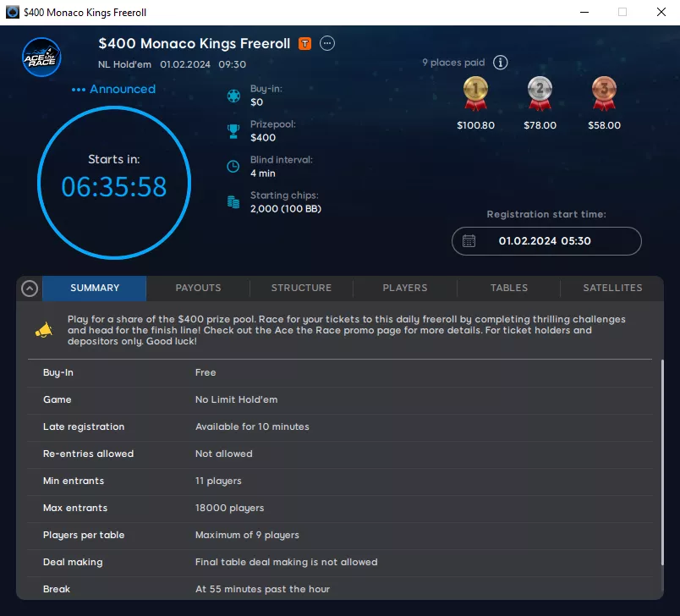
Task: Click the summary list vertical scrollbar
Action: 662,463
